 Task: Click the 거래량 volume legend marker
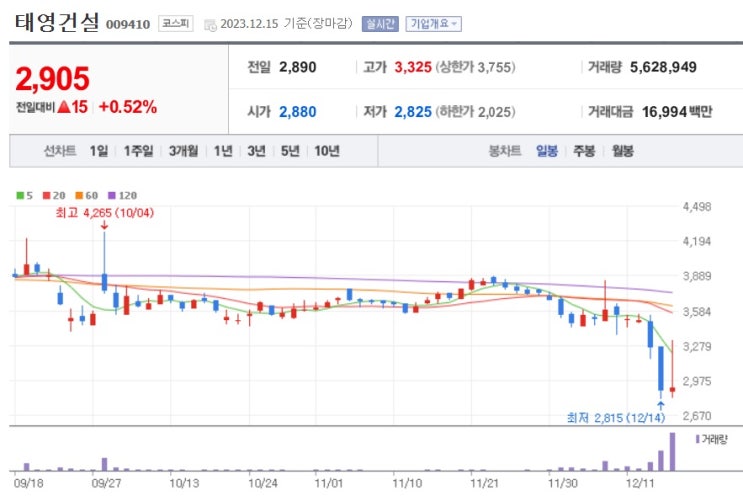(698, 439)
